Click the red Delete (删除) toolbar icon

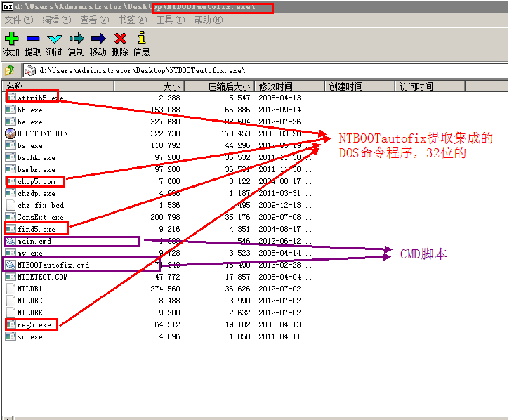point(120,39)
